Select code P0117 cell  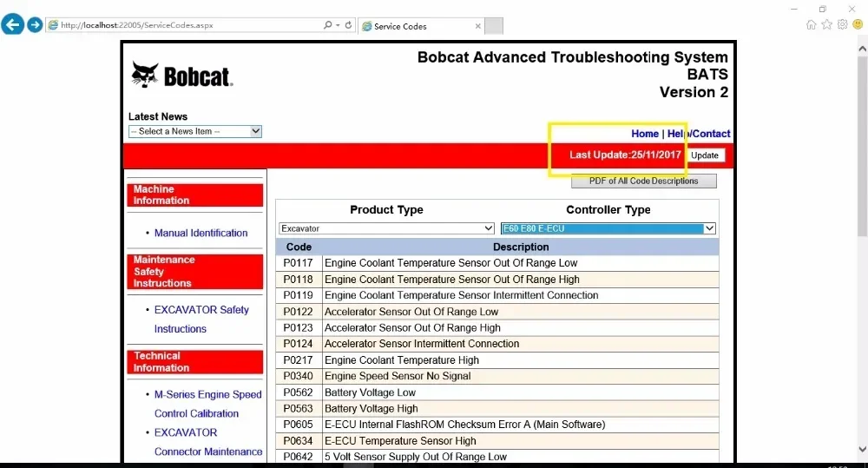299,263
